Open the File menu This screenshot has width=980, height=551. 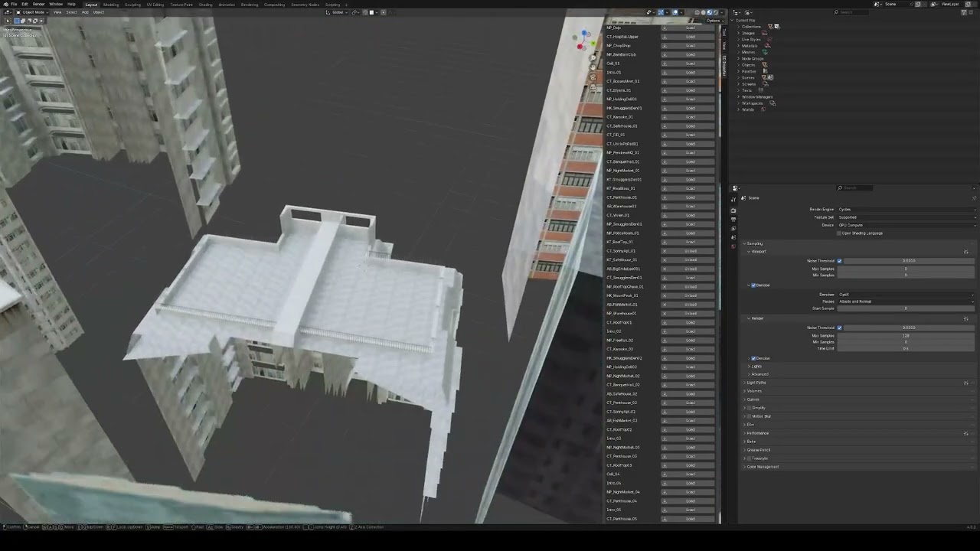[x=14, y=4]
